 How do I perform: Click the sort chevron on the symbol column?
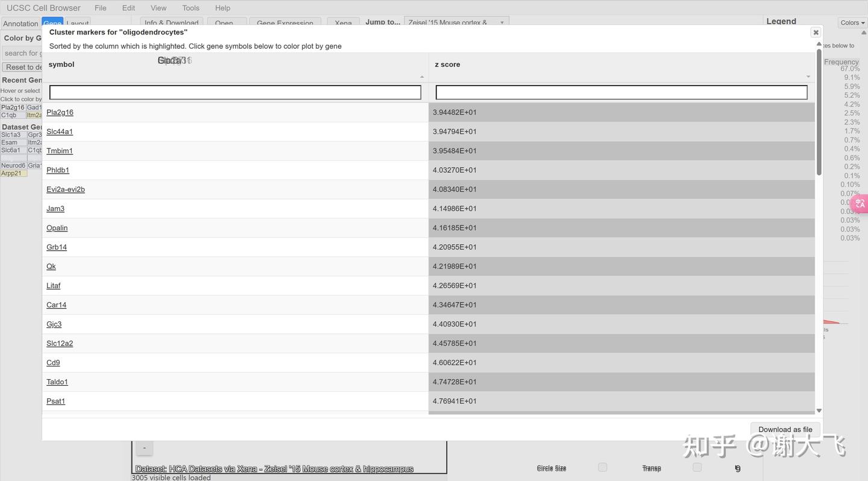(422, 77)
